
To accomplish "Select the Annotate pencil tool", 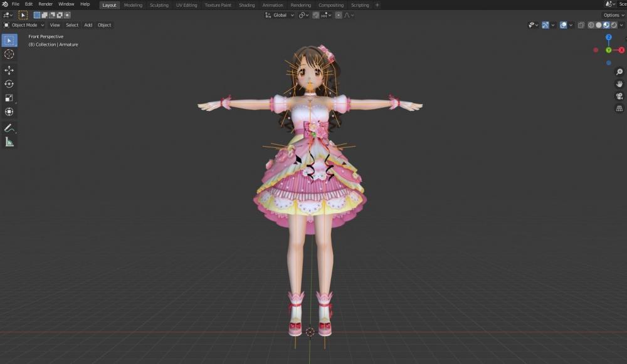I will pos(9,128).
